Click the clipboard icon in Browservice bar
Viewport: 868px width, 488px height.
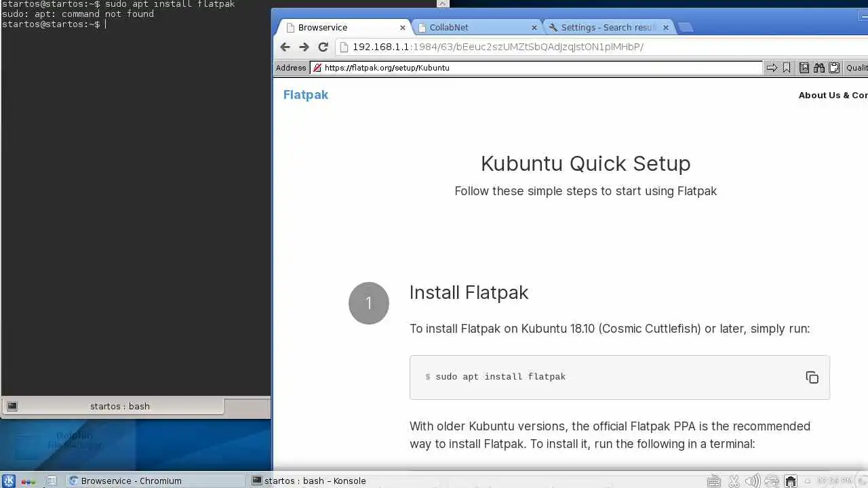pos(834,68)
